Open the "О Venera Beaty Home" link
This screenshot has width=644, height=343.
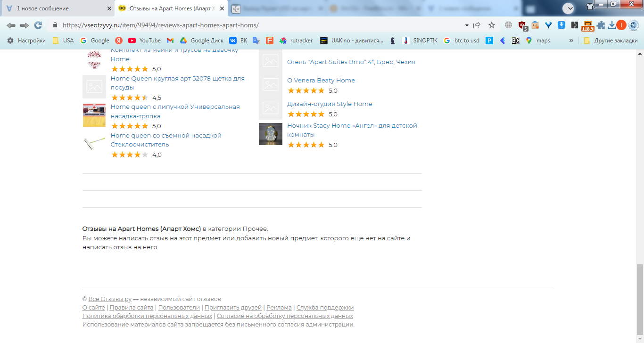tap(321, 80)
